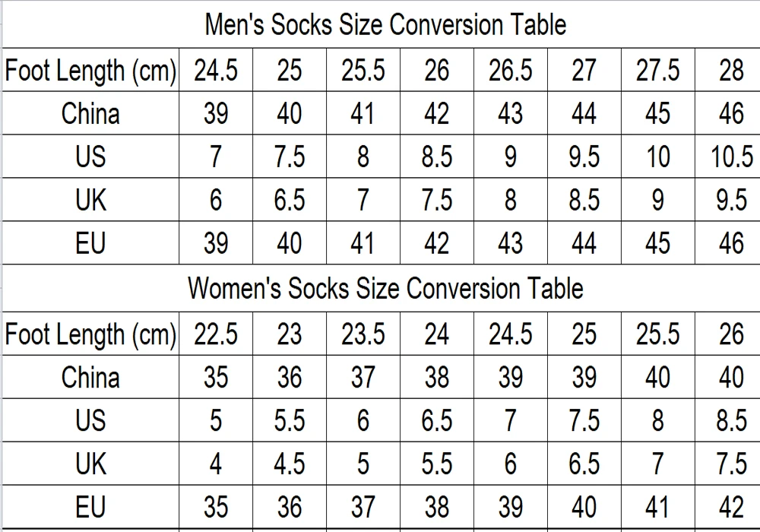760x532 pixels.
Task: Click the women's US size 6.5 cell
Action: [x=437, y=420]
